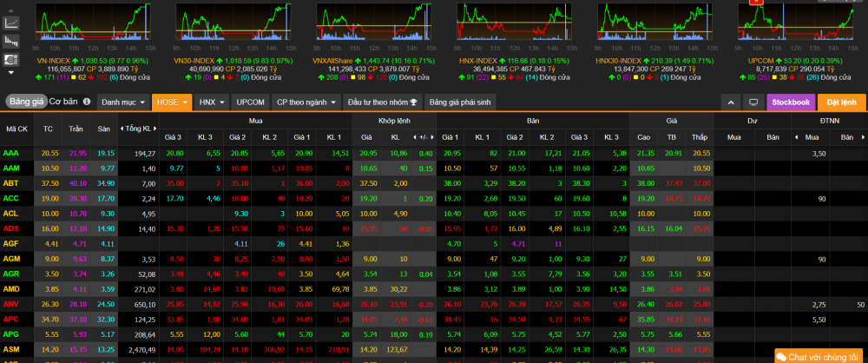Select the bar chart view icon
The width and height of the screenshot is (868, 363).
coord(12,40)
